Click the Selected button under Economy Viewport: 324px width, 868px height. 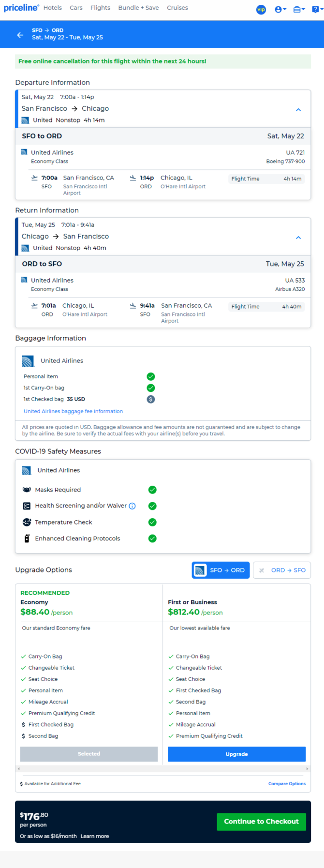point(89,754)
